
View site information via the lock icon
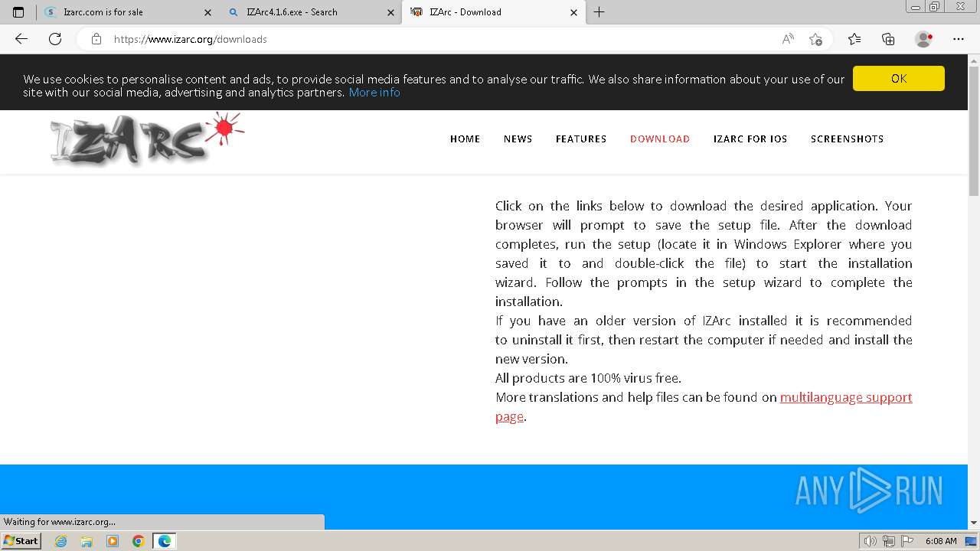(x=96, y=39)
